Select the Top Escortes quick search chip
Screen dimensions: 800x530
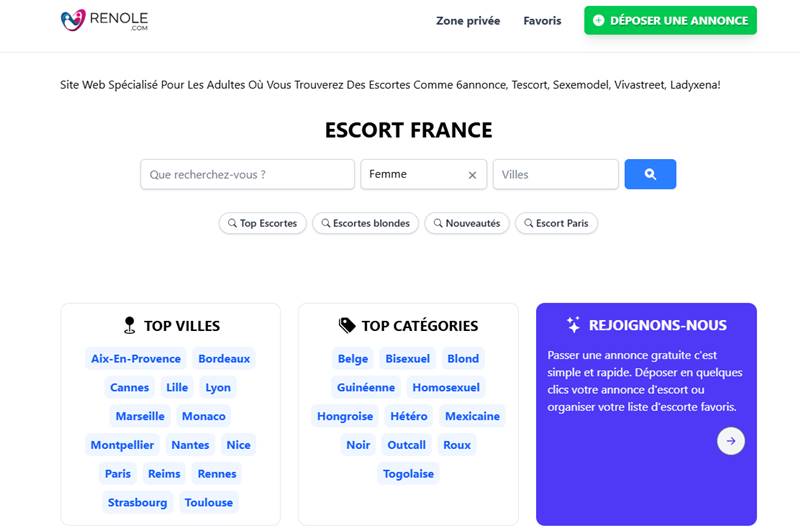point(262,223)
